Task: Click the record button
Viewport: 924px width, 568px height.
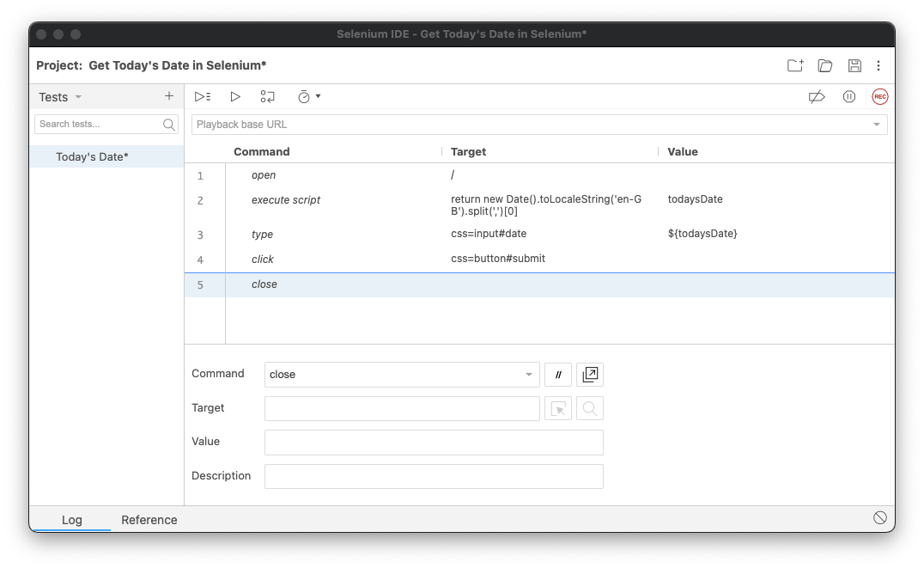Action: pos(879,96)
